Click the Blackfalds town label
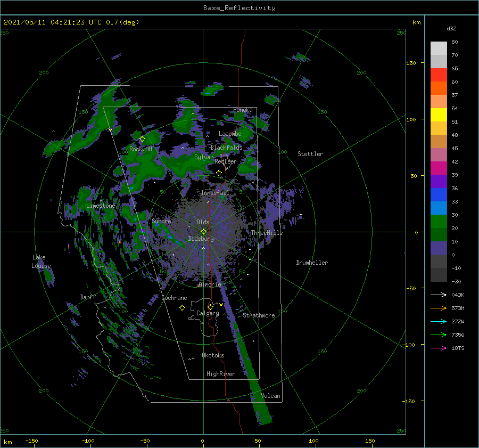 coord(226,148)
